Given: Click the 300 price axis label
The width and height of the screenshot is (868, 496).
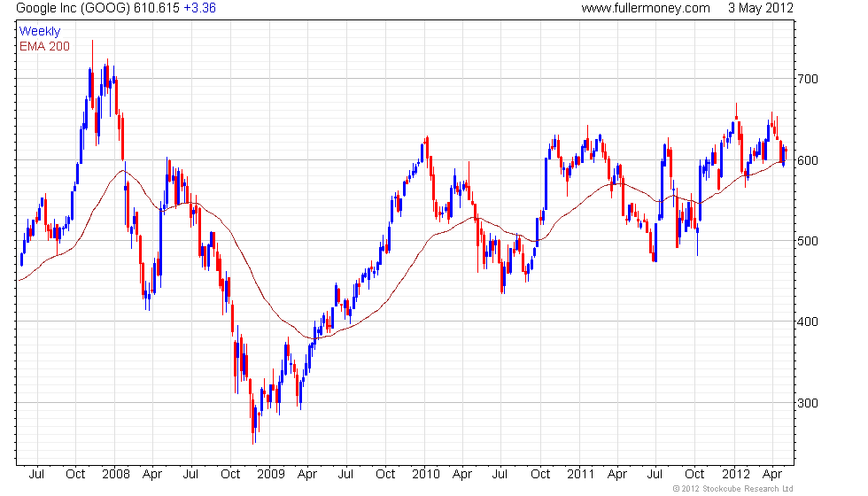Looking at the screenshot, I should (x=808, y=403).
